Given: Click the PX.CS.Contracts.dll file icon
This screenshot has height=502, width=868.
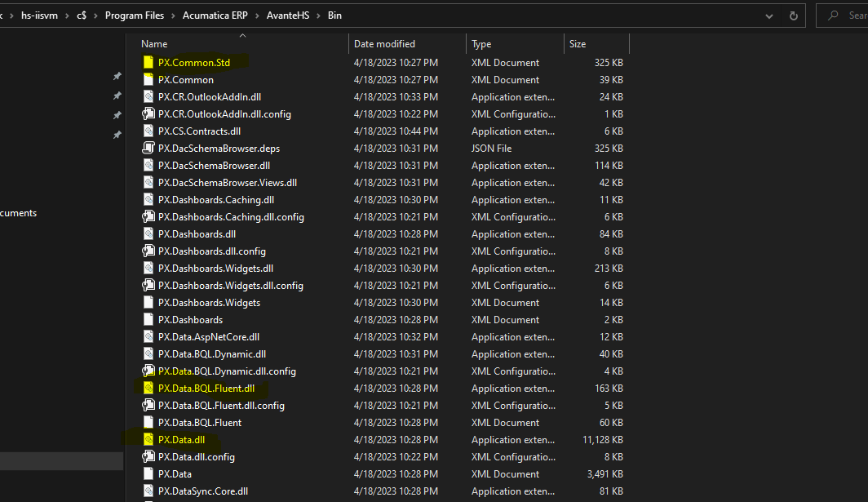Looking at the screenshot, I should (x=148, y=131).
